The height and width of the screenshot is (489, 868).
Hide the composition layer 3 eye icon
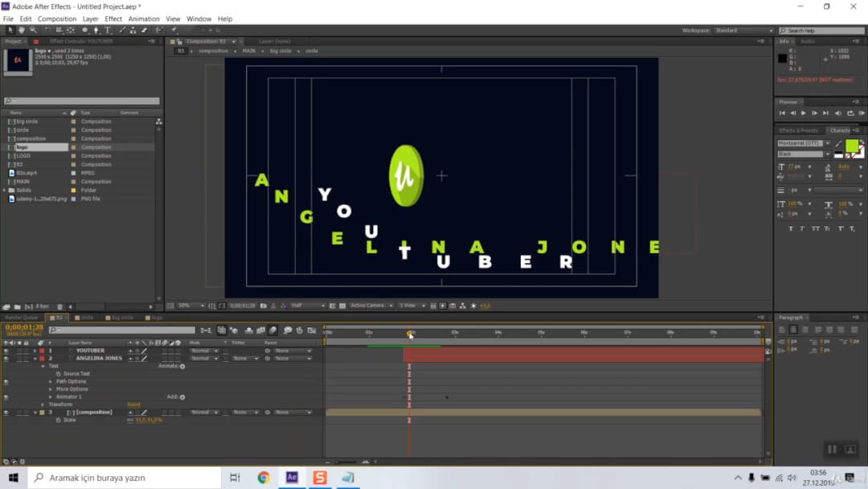6,413
